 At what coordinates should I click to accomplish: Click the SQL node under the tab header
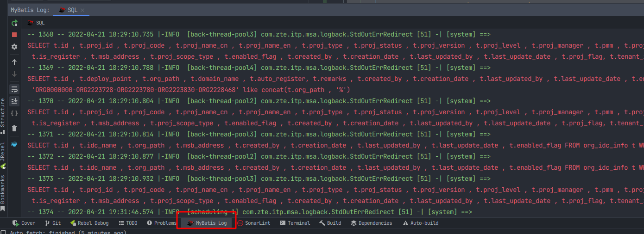point(36,23)
